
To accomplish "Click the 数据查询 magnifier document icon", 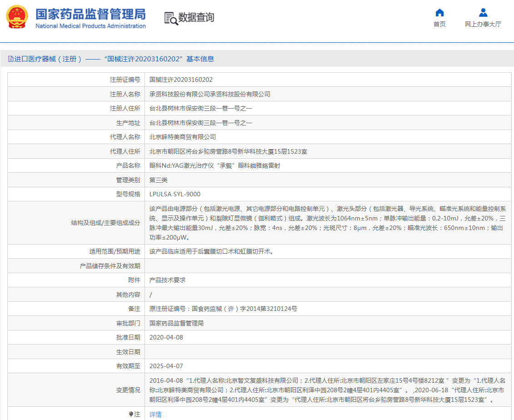I will 171,18.
